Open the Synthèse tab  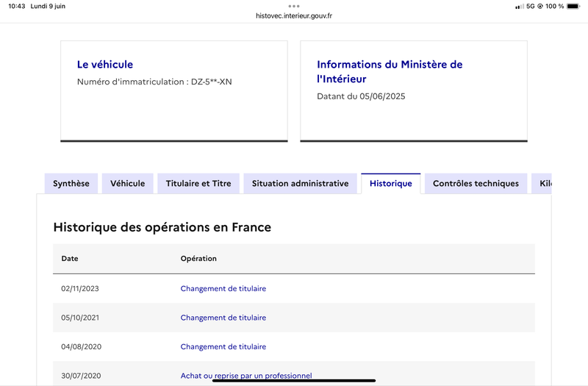coord(71,183)
